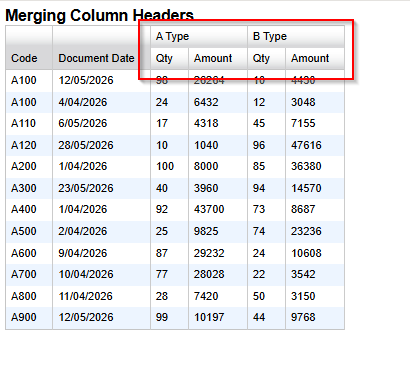410x370 pixels.
Task: Click amount cell 23236
Action: pos(315,231)
